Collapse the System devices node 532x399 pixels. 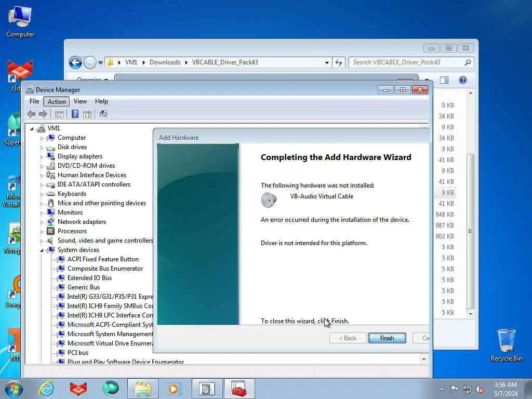tap(42, 250)
